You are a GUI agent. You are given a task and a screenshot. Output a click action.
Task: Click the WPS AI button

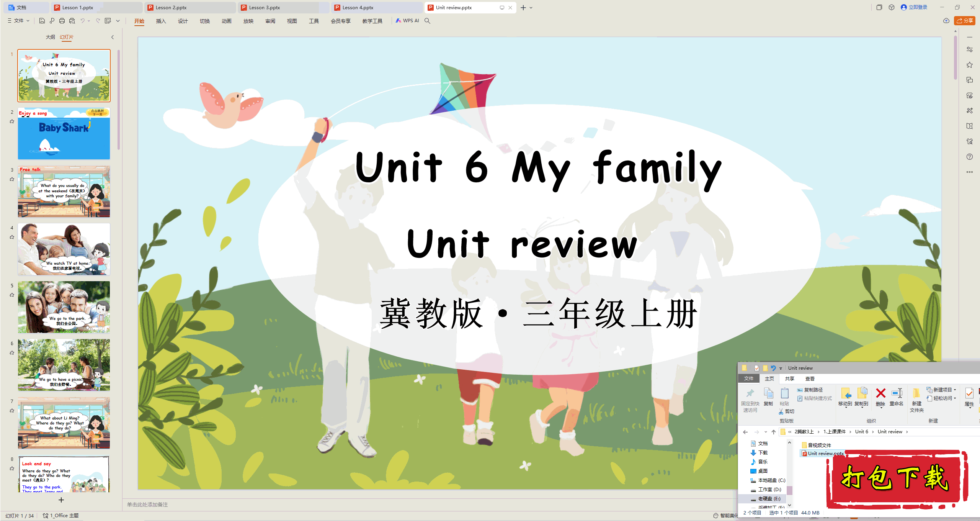click(407, 21)
